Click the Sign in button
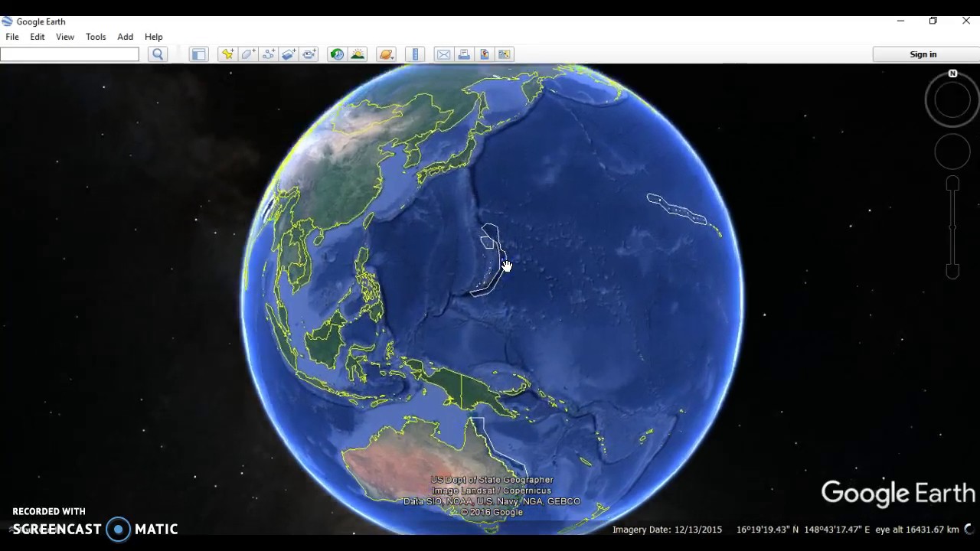The image size is (980, 551). coord(923,54)
